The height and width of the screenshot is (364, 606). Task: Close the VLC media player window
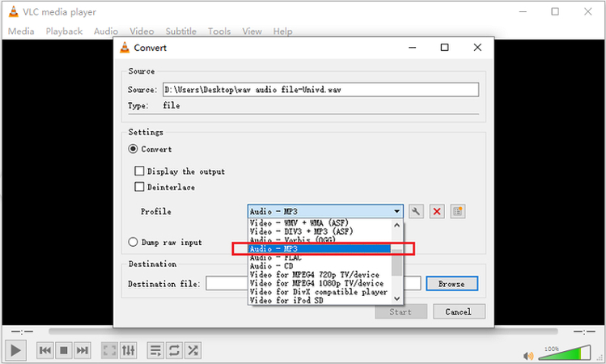coord(587,12)
